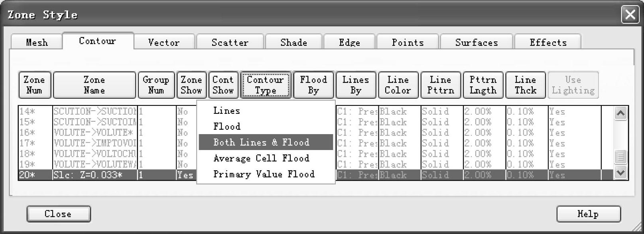Choose Both Lines & Flood option
Image resolution: width=644 pixels, height=234 pixels.
[261, 142]
